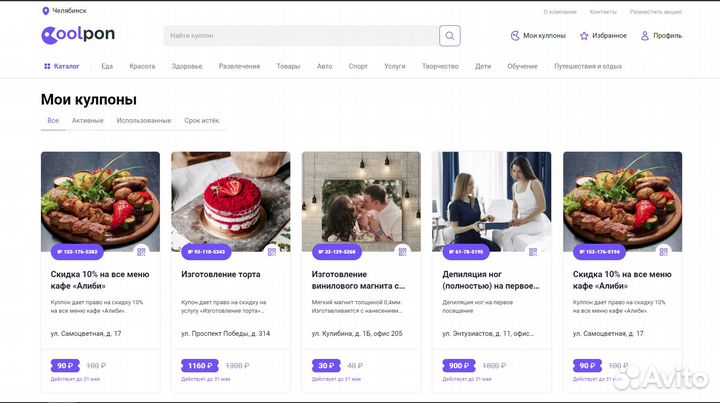Open Мои купоны in the header
720x403 pixels.
tap(538, 35)
